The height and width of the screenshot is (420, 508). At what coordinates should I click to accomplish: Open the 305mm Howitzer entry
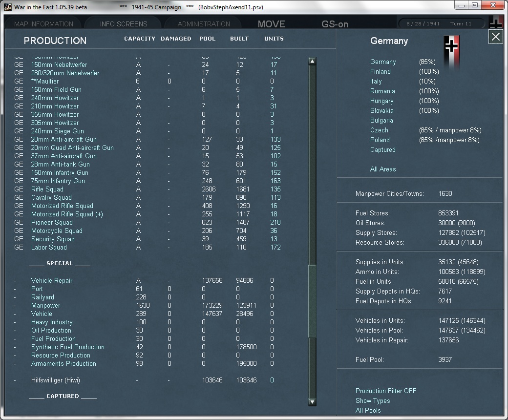pos(55,123)
